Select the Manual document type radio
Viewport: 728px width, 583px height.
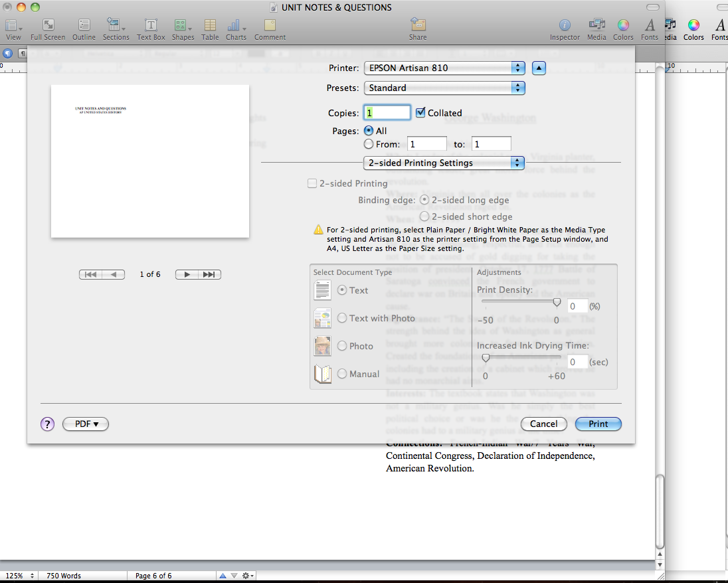pos(342,374)
